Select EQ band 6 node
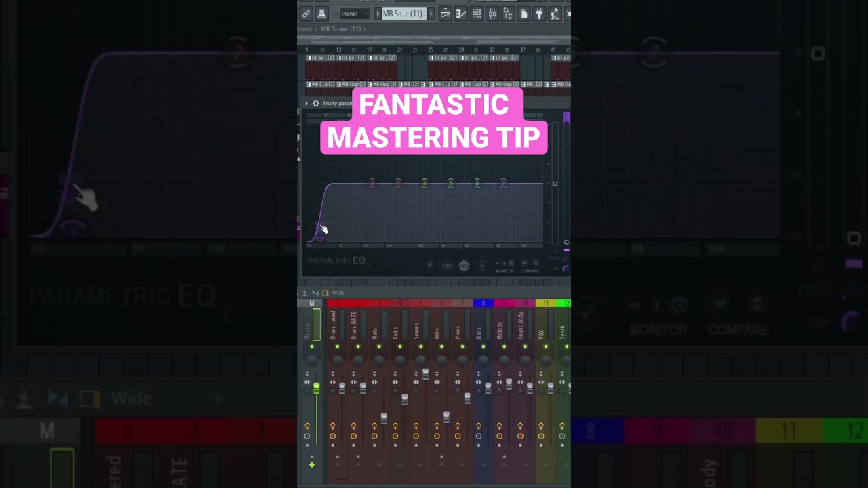868x488 pixels. pos(477,184)
